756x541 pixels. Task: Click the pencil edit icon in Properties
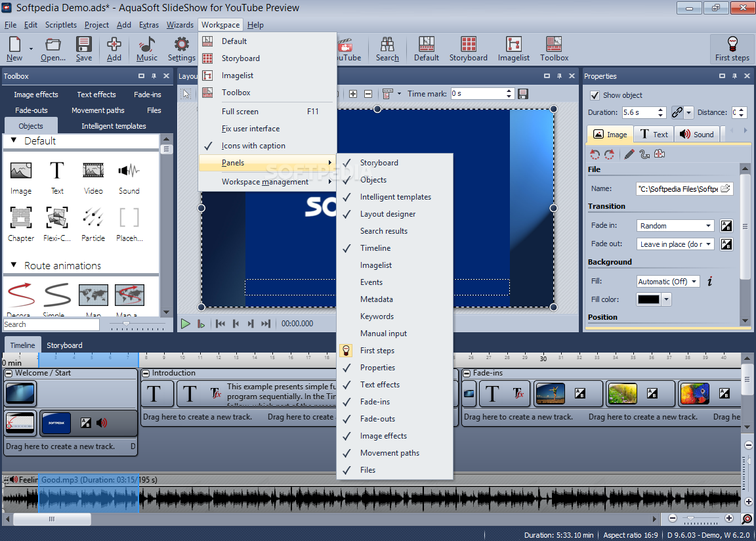(629, 154)
